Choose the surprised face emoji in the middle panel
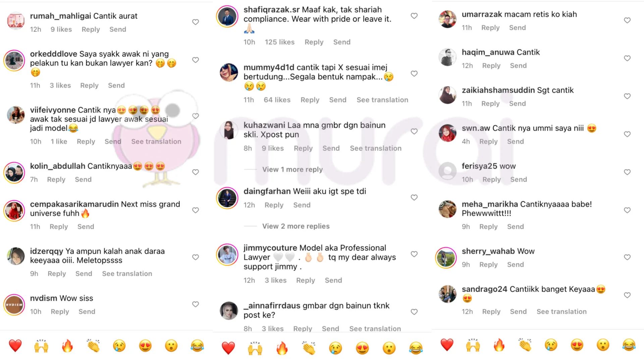Viewport: 644px width, 359px height. tap(389, 348)
